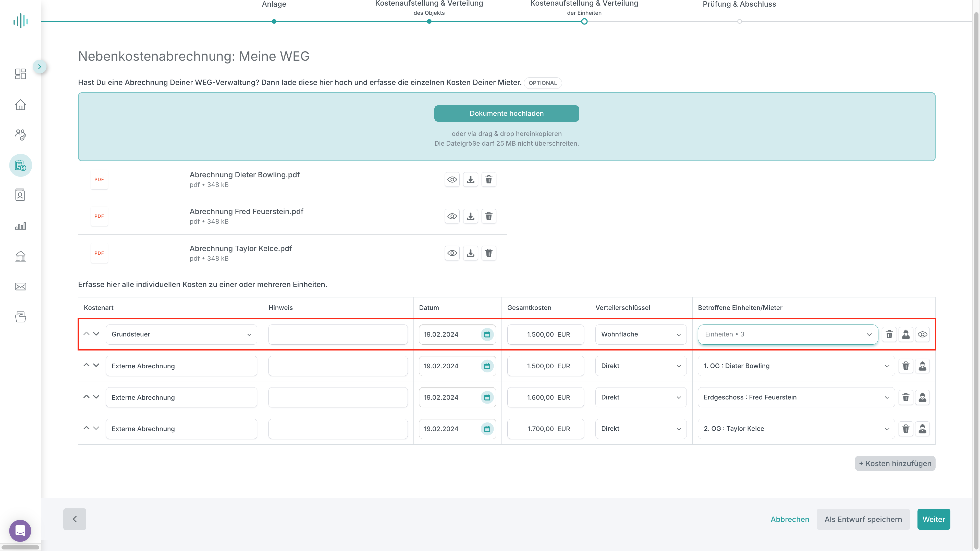Click Als Entwurf speichern button

coord(863,519)
